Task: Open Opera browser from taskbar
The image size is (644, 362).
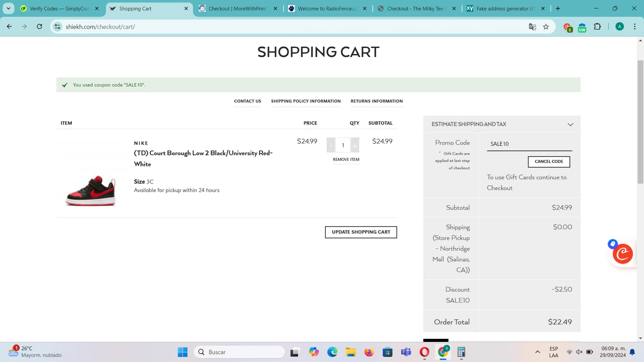Action: coord(425,352)
